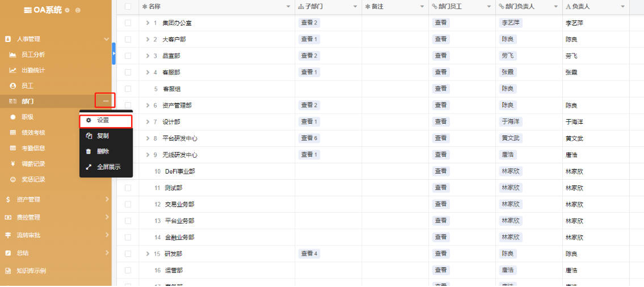
Task: Click 唐浩 in 负责人 column for 无线研发中心
Action: pos(571,155)
